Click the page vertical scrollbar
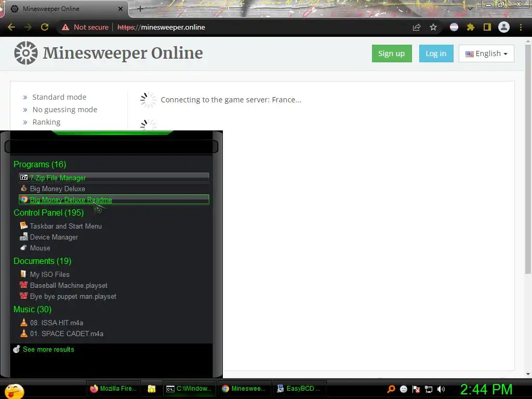532x399 pixels. [528, 159]
